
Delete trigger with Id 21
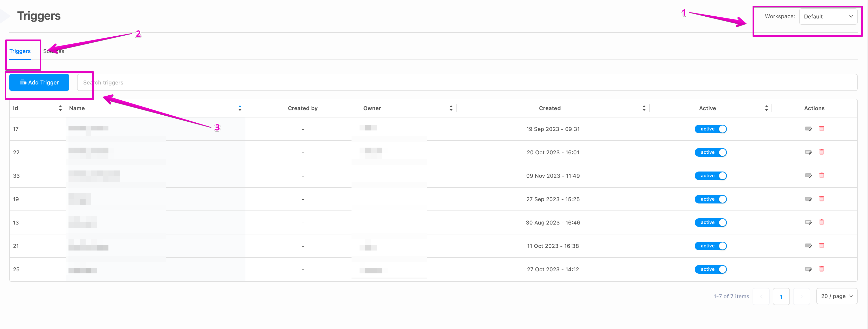pyautogui.click(x=822, y=246)
